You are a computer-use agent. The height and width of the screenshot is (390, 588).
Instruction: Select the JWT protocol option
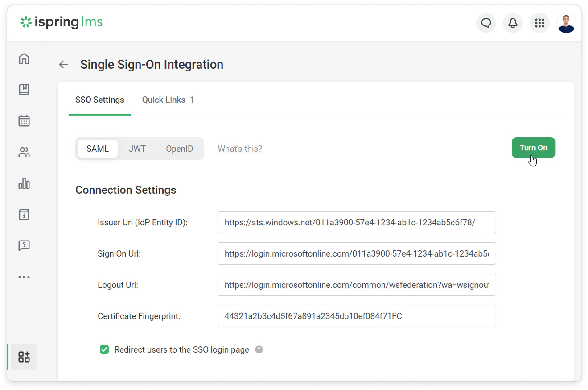(x=137, y=149)
